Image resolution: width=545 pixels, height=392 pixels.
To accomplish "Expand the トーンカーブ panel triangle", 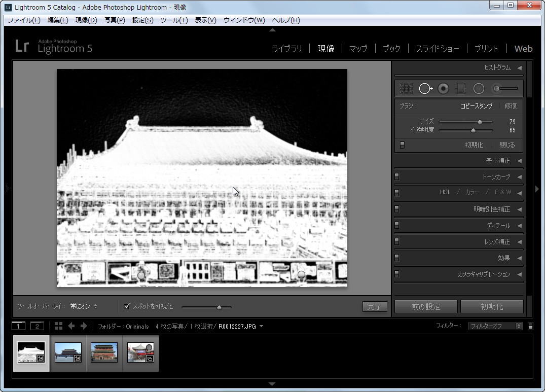I will tap(519, 177).
